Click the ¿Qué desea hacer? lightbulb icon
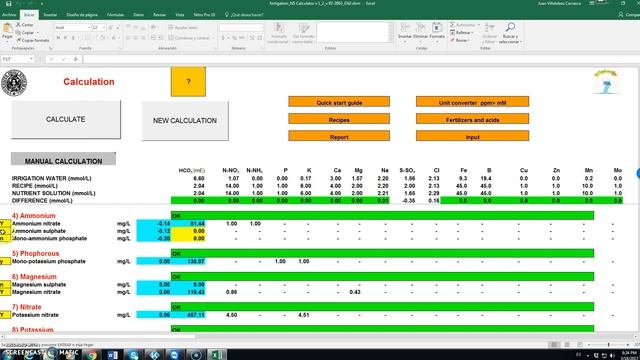The image size is (640, 360). click(x=227, y=15)
